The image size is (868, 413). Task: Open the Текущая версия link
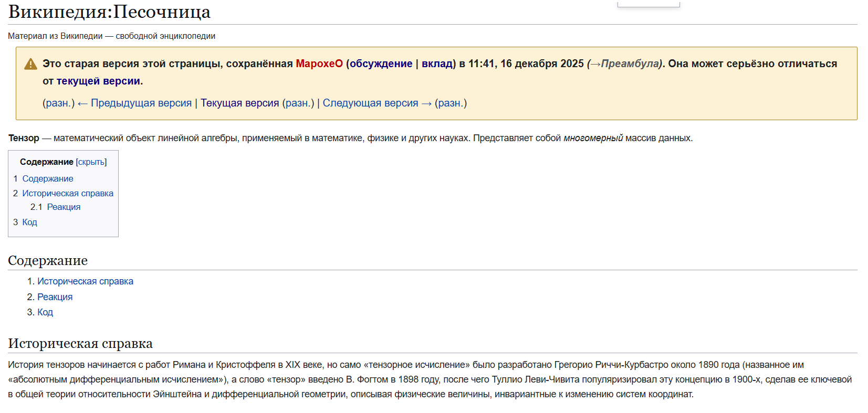pos(239,103)
